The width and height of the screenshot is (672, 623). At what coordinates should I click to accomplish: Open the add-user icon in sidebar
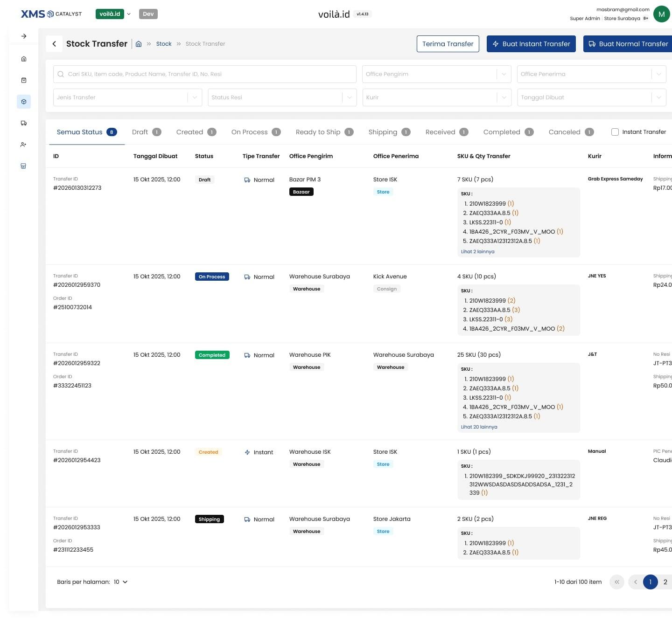tap(24, 145)
